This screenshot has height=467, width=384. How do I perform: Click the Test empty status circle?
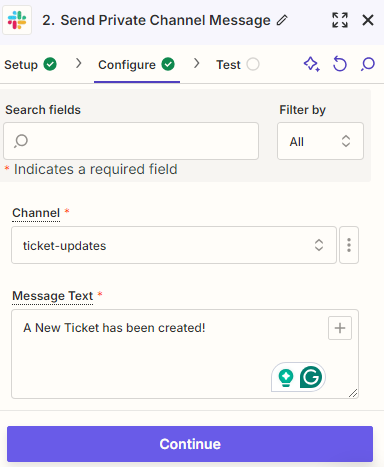click(253, 64)
